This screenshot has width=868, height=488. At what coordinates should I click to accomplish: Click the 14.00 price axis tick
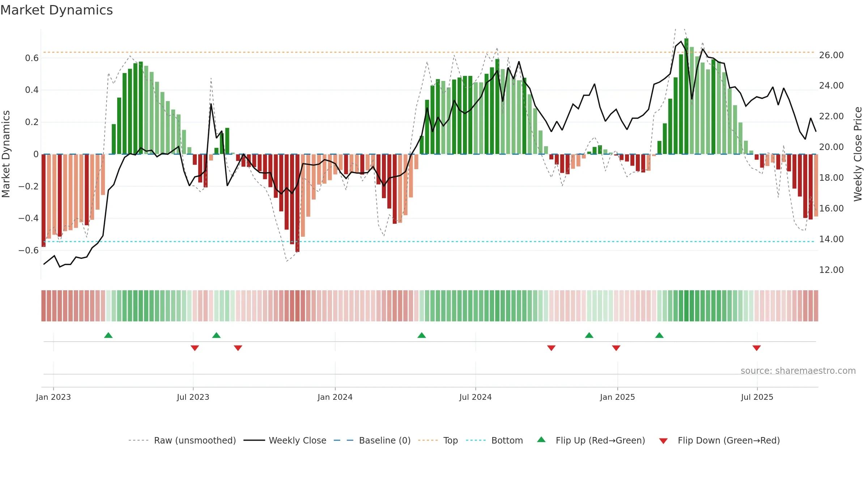(x=831, y=239)
